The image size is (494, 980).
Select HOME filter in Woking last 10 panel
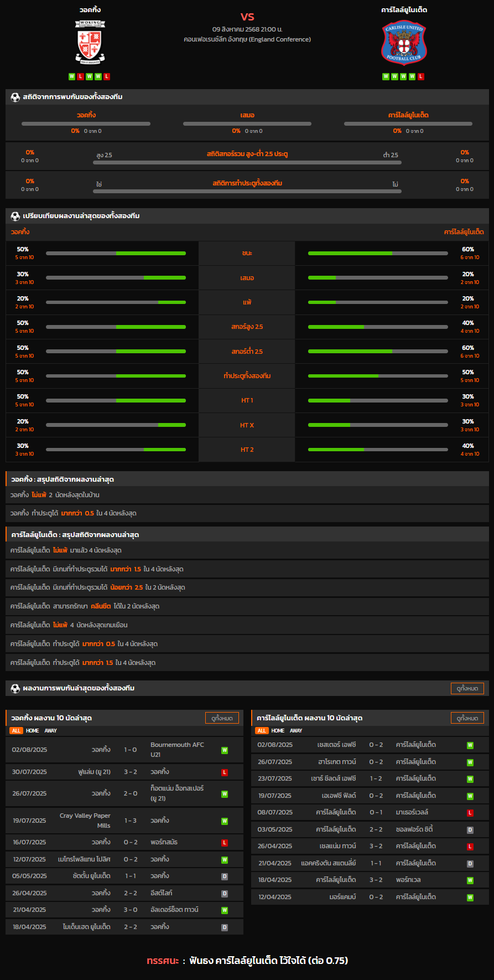[33, 731]
